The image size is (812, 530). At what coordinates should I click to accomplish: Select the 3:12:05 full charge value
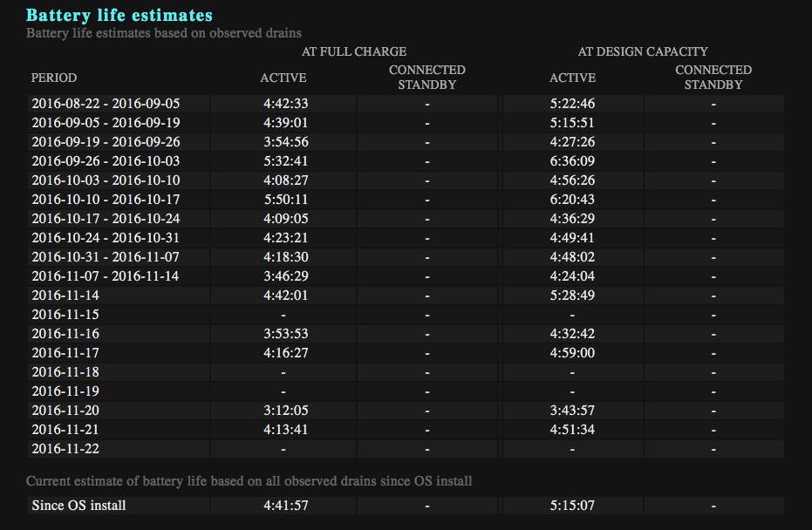tap(285, 411)
